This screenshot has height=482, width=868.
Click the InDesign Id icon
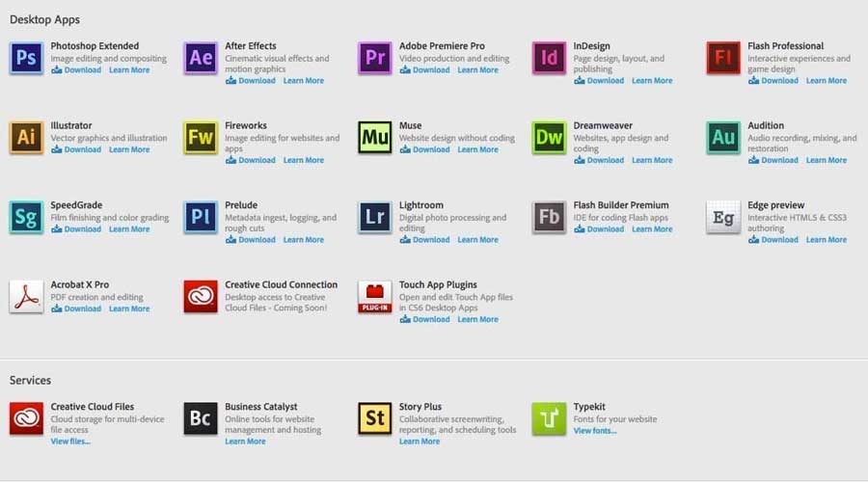[549, 58]
